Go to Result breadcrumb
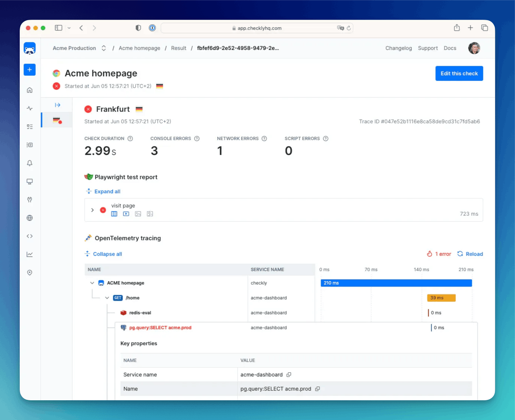This screenshot has height=420, width=515. click(178, 48)
